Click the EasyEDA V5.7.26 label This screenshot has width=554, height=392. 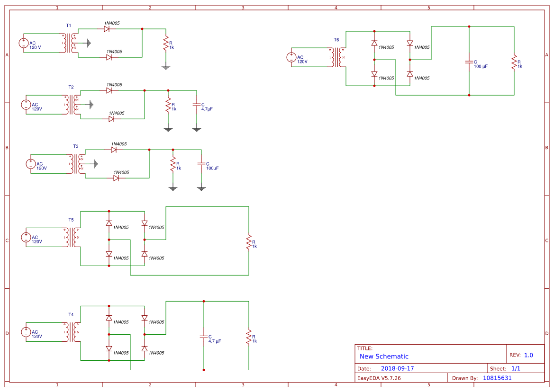click(x=379, y=377)
